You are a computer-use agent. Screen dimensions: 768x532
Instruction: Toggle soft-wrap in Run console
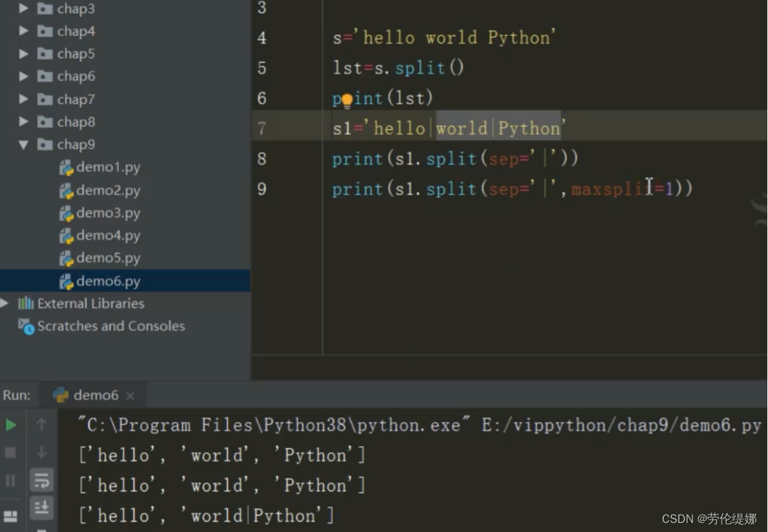coord(42,481)
